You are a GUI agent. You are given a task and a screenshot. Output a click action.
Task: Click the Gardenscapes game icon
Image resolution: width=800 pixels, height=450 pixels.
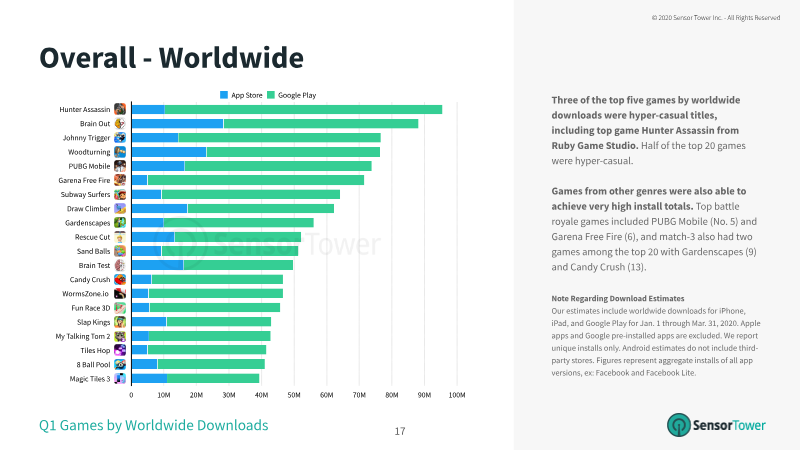(120, 222)
